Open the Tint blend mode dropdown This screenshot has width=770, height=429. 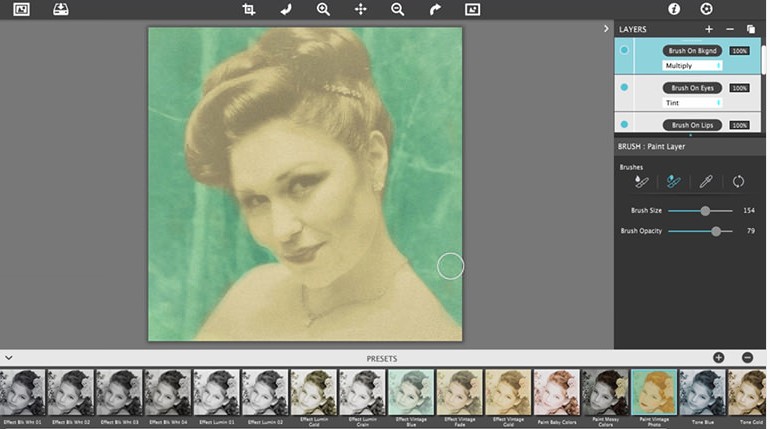[x=692, y=103]
